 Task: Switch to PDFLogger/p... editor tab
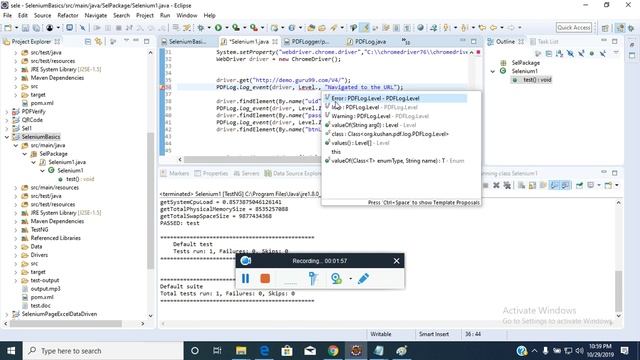pos(307,41)
